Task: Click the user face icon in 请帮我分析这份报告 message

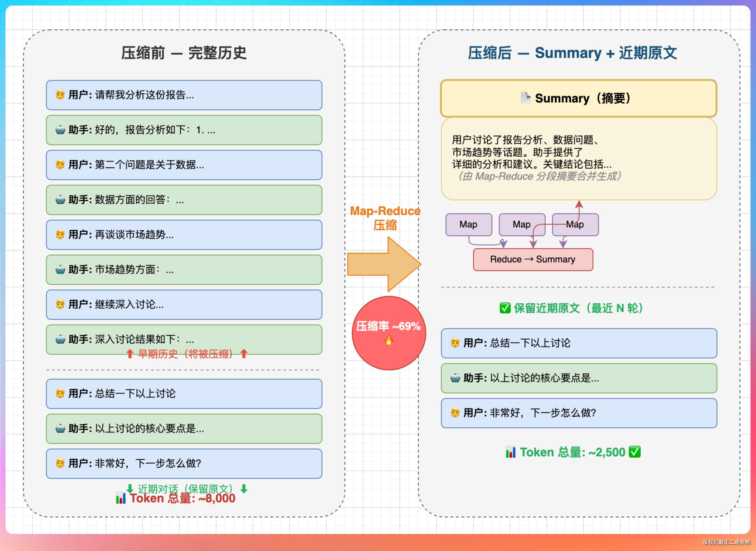Action: [60, 95]
